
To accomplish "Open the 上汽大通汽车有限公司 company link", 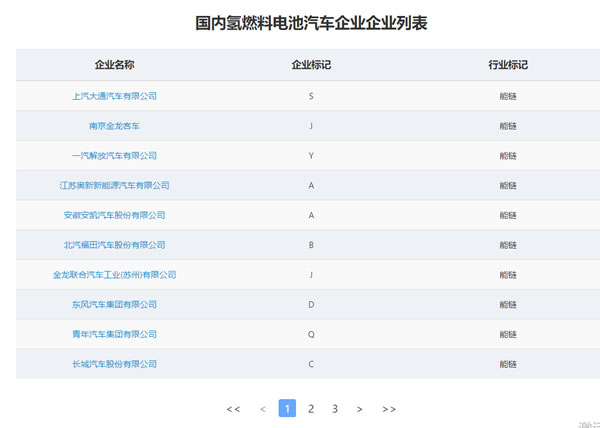I will coord(114,96).
